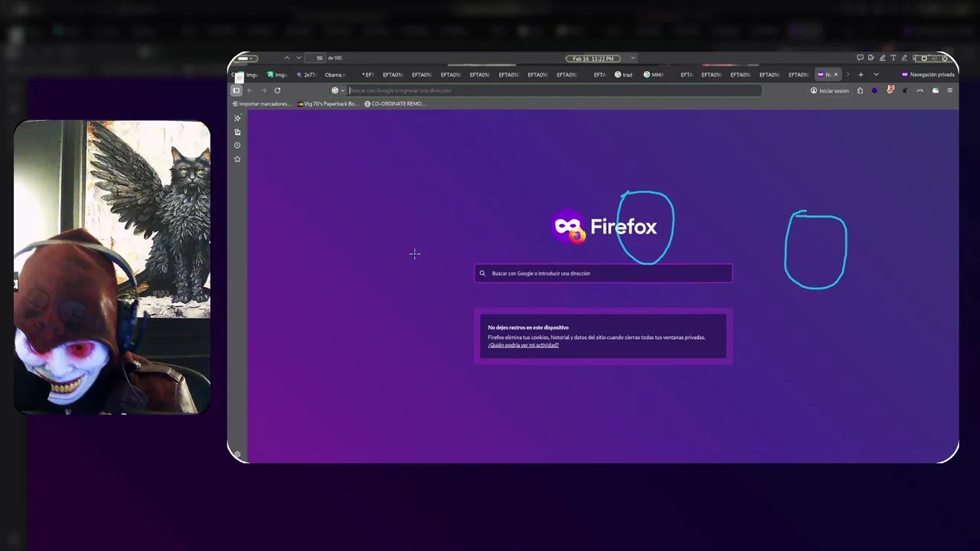Switch to the 2e77 tab
The width and height of the screenshot is (980, 551).
point(306,75)
